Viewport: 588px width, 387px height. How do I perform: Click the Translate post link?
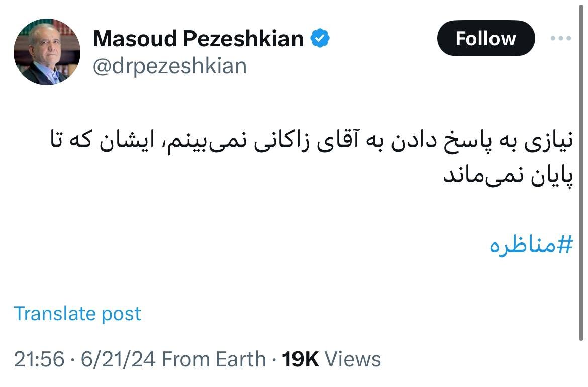click(78, 313)
